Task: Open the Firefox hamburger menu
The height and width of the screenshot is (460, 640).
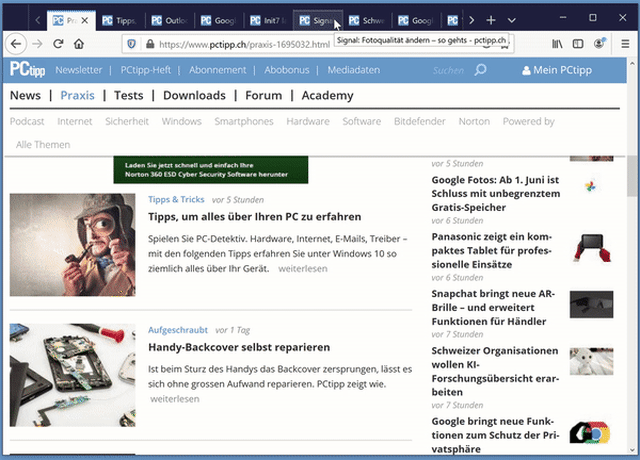Action: click(624, 44)
